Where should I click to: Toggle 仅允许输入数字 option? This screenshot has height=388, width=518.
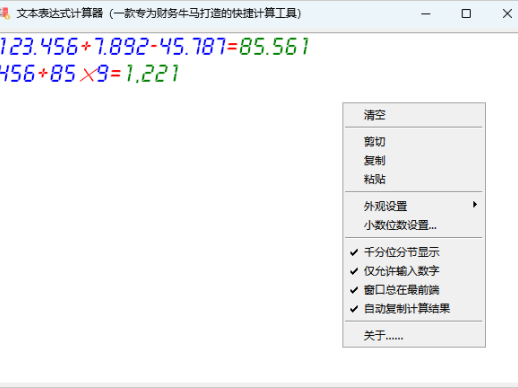414,271
